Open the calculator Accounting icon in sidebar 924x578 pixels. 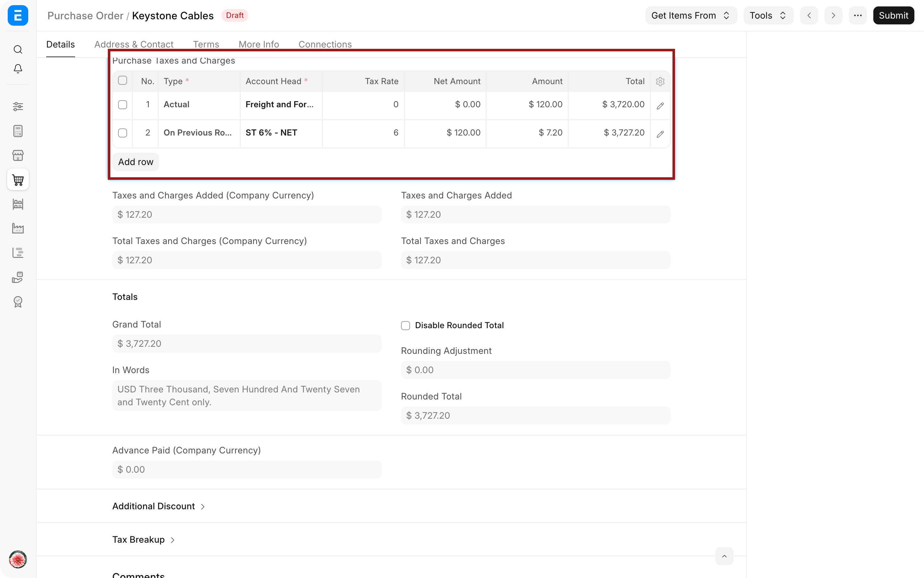point(18,131)
